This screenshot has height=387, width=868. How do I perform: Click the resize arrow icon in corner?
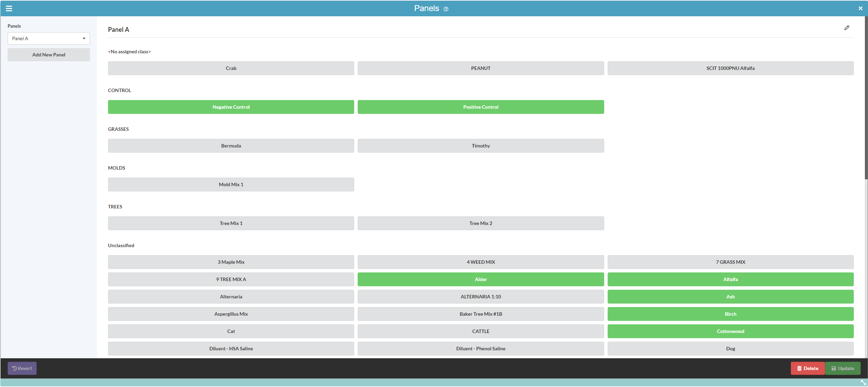[863, 382]
